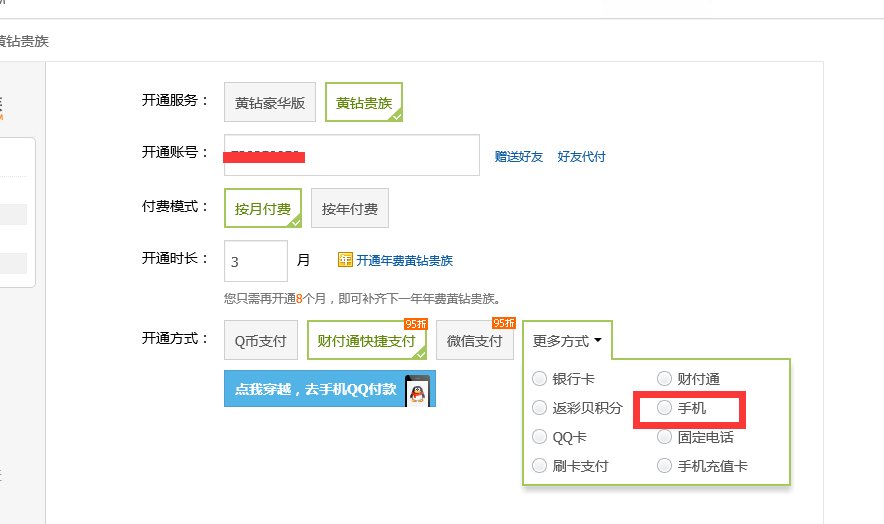Select the 黄钻豪华版 service option
884x524 pixels.
coord(269,102)
